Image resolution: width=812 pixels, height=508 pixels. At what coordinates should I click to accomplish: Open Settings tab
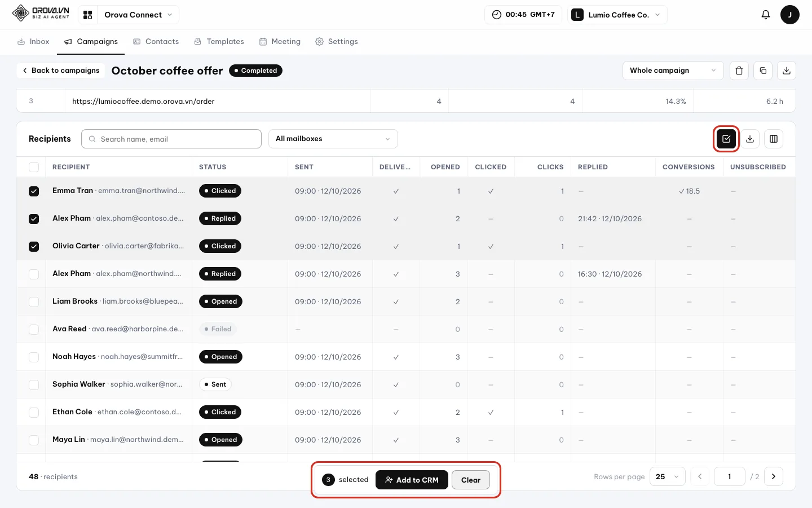337,42
